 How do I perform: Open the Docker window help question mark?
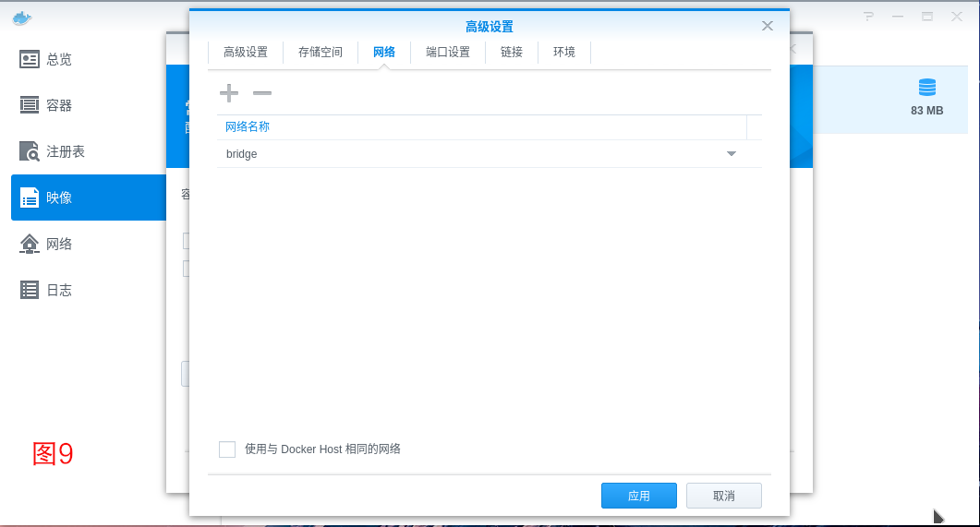point(869,17)
